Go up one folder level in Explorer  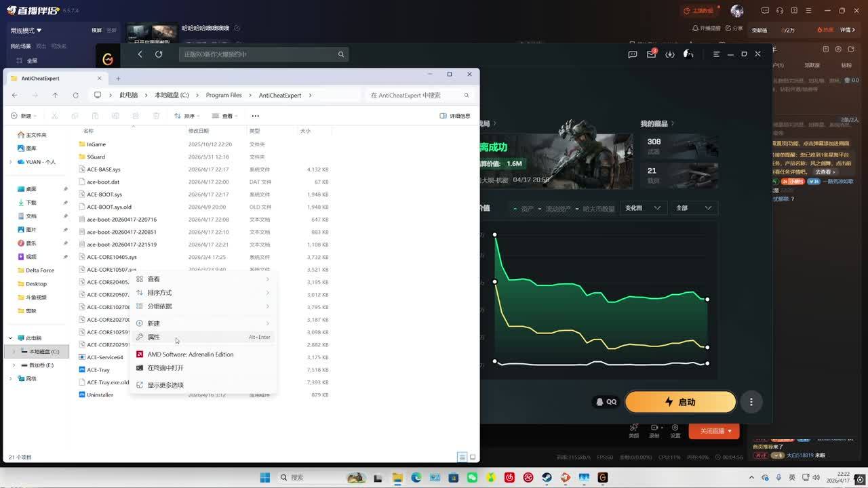[55, 95]
